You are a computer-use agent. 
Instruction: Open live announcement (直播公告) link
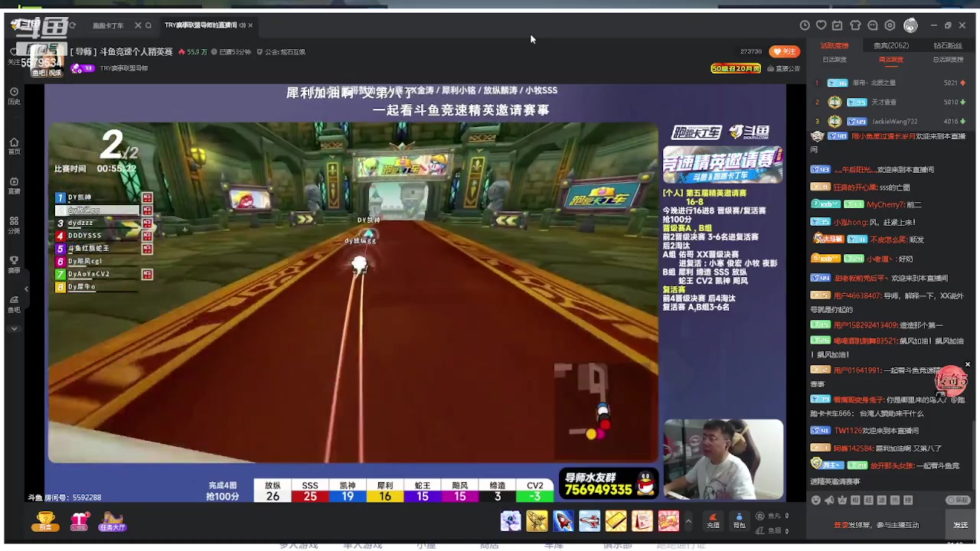(784, 68)
